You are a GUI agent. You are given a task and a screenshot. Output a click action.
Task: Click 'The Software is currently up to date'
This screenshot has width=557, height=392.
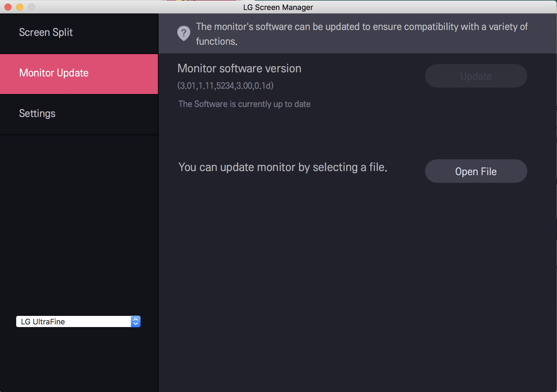244,104
